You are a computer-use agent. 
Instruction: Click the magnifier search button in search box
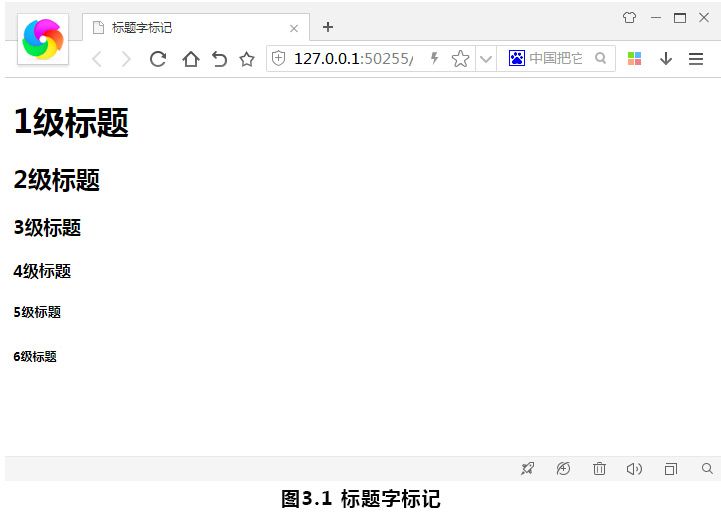(600, 58)
